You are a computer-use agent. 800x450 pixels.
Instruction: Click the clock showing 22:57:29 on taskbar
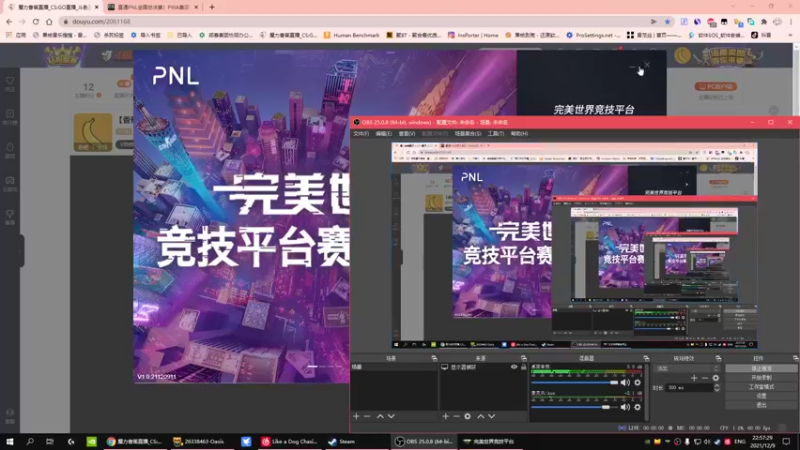click(x=762, y=441)
